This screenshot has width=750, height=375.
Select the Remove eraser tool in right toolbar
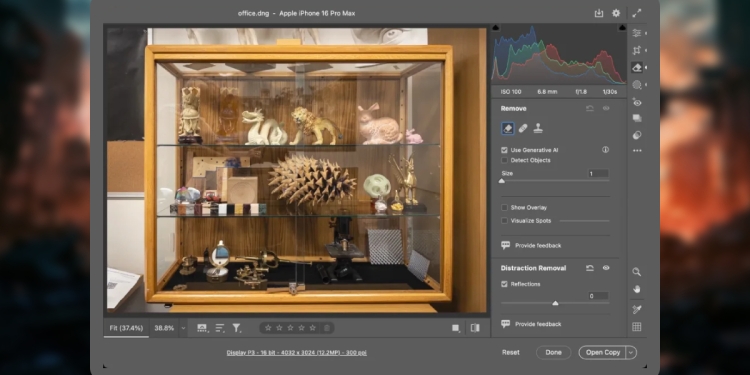(637, 67)
